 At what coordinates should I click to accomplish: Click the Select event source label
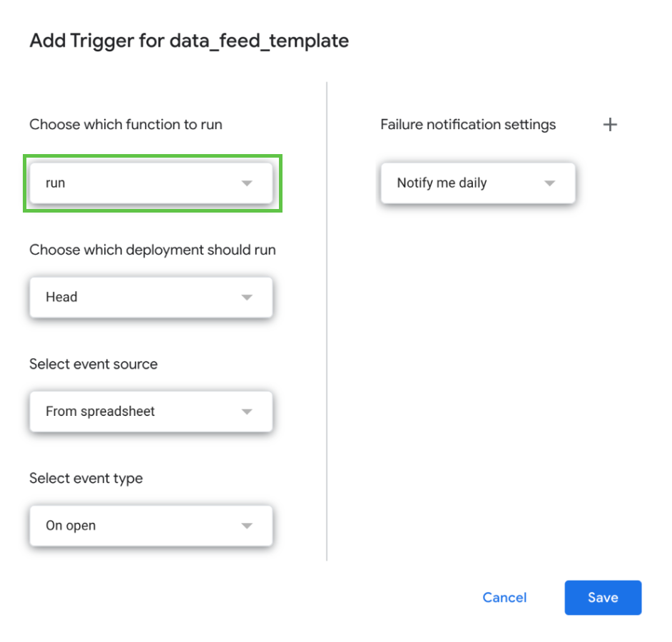[93, 365]
